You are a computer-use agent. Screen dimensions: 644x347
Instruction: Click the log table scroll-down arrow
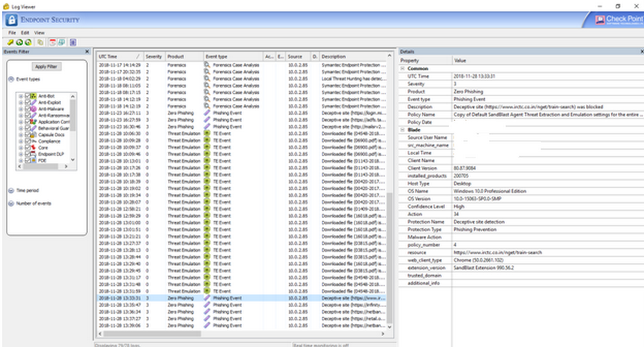click(x=389, y=327)
